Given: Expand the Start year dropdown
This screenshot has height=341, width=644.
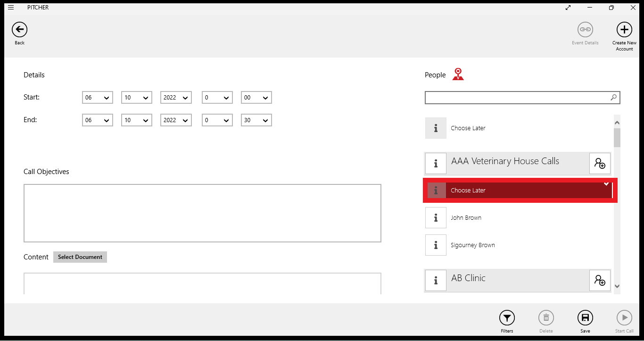Looking at the screenshot, I should tap(176, 98).
